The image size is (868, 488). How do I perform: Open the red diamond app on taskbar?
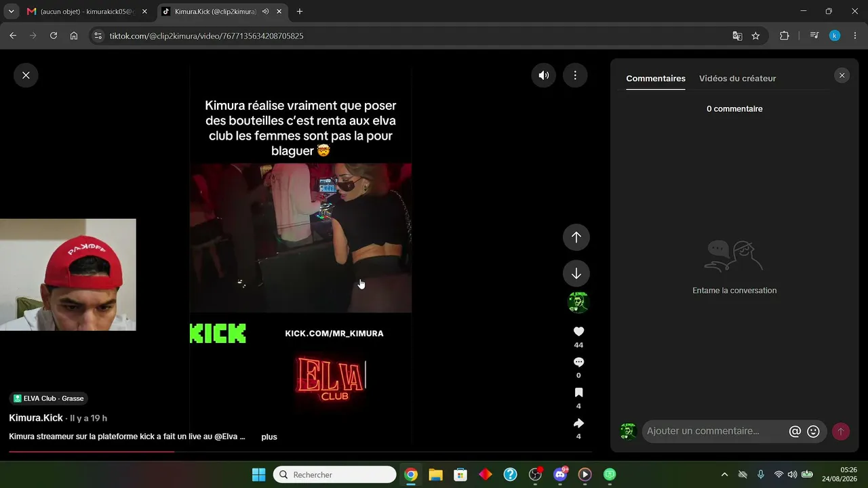coord(486,474)
